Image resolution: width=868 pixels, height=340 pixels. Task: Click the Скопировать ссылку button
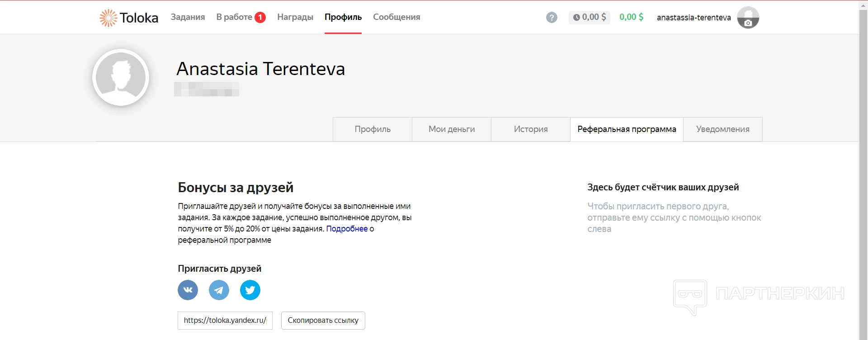click(x=323, y=321)
